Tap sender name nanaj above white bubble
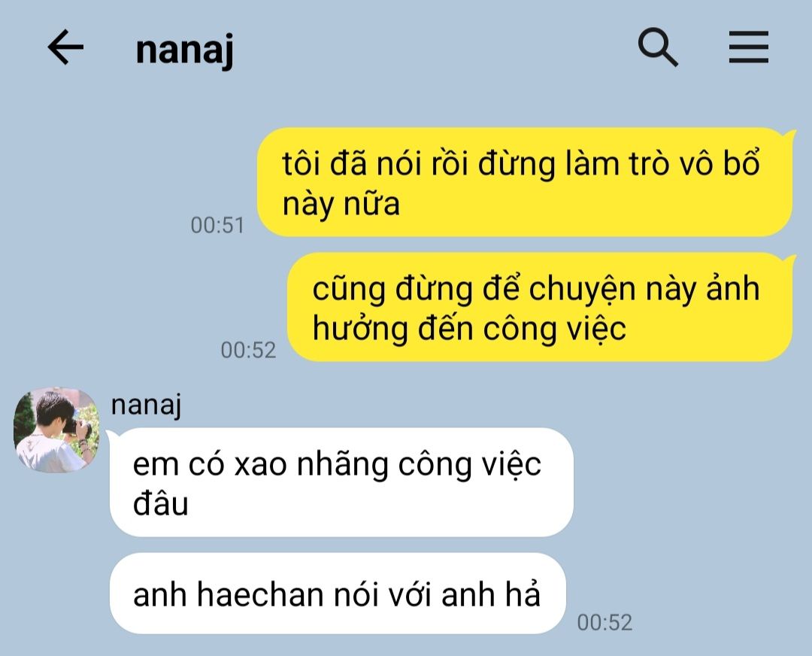This screenshot has height=656, width=812. point(146,405)
